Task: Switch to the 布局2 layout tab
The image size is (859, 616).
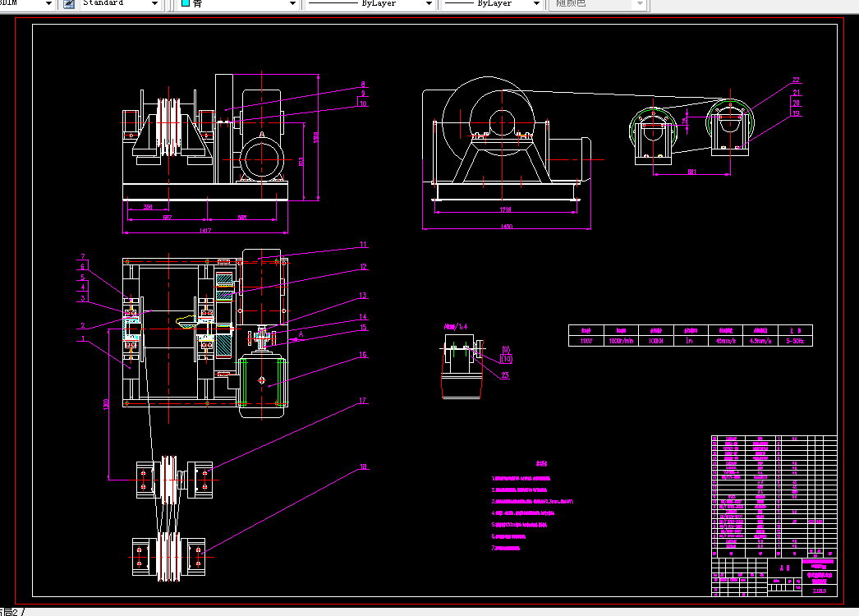Action: (x=10, y=612)
